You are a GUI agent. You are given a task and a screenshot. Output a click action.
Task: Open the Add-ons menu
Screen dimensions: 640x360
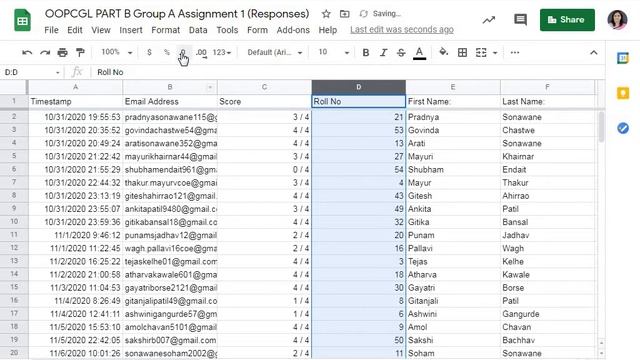[x=293, y=30]
